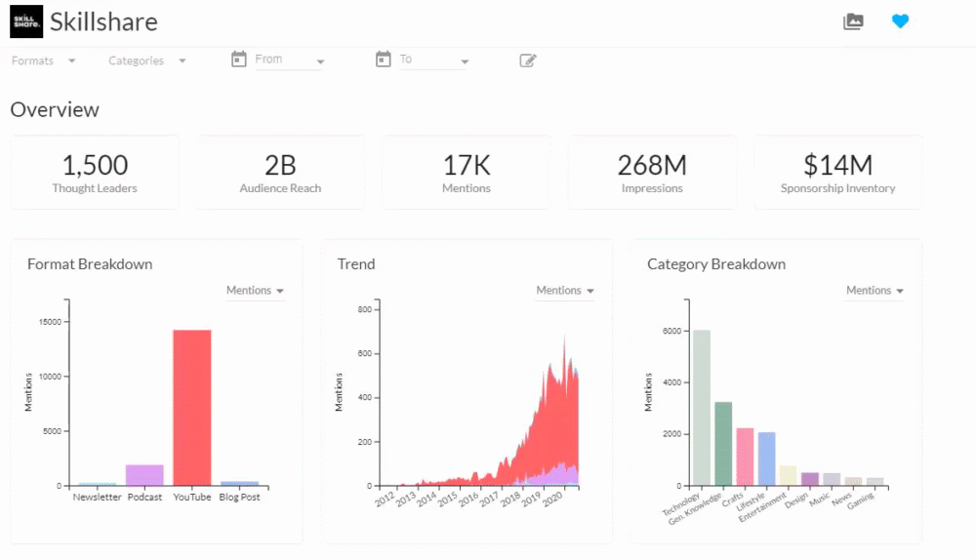Click the Entertainment category bar
This screenshot has height=560, width=976.
(788, 475)
